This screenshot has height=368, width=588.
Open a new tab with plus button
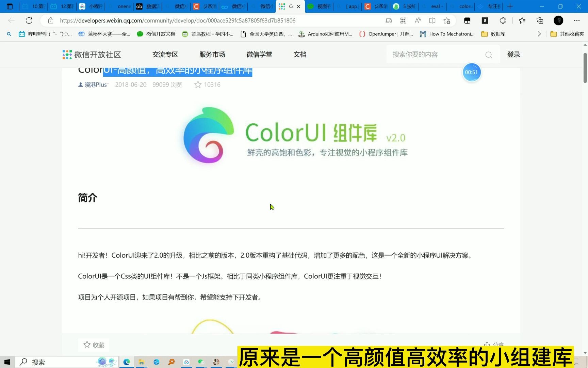510,6
